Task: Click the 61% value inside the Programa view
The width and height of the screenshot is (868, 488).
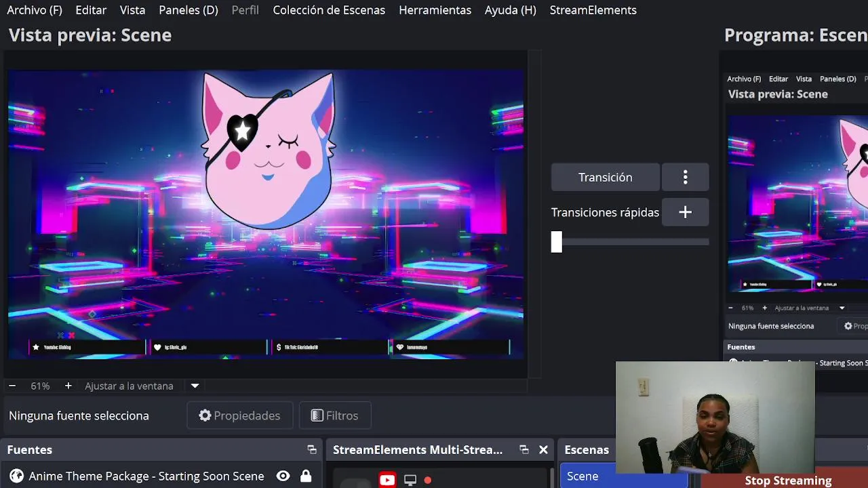Action: coord(747,308)
